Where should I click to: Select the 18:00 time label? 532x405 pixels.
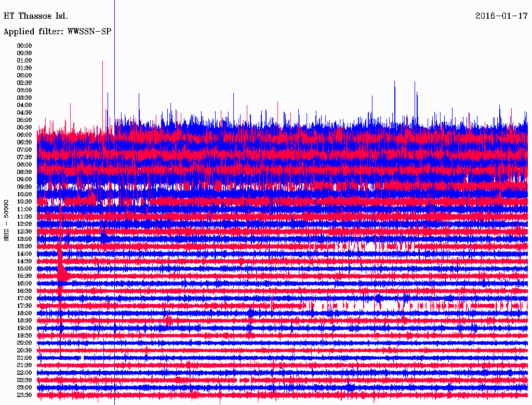24,314
